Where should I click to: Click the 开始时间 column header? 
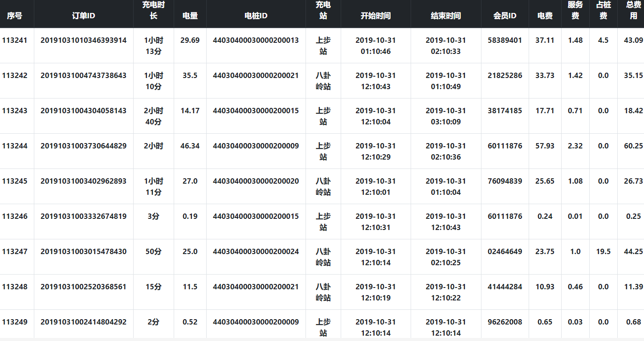[x=375, y=16]
